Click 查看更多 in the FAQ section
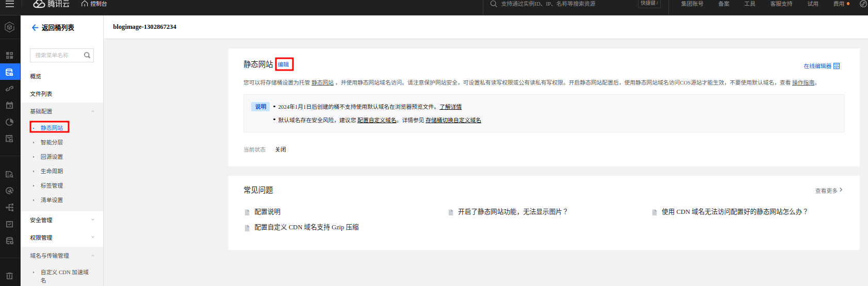The width and height of the screenshot is (868, 286). pos(828,191)
